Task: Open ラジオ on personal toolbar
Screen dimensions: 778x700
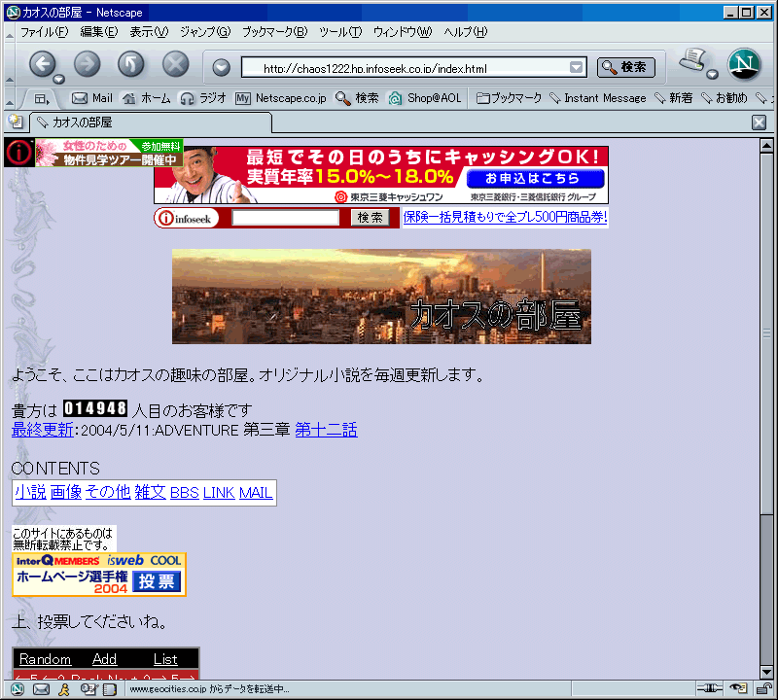Action: click(203, 98)
